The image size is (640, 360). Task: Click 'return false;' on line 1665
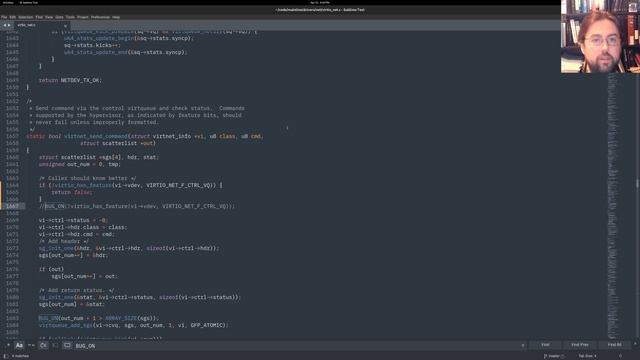[72, 192]
